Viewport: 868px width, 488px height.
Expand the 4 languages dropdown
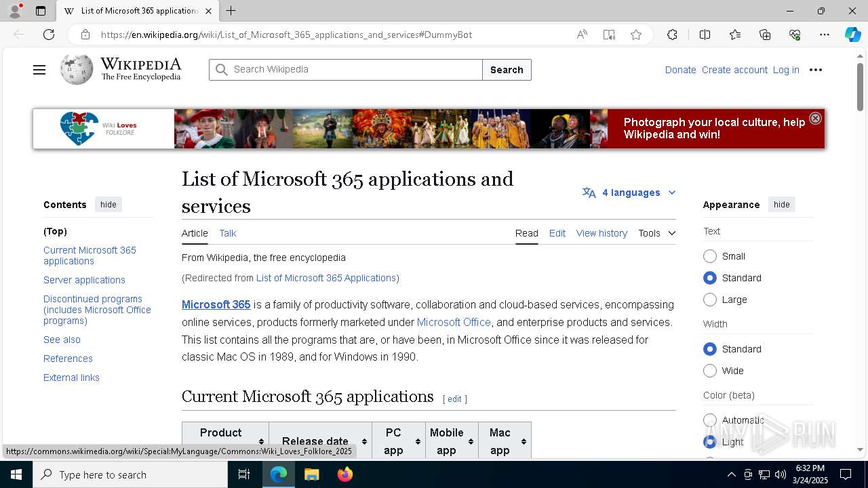(629, 192)
